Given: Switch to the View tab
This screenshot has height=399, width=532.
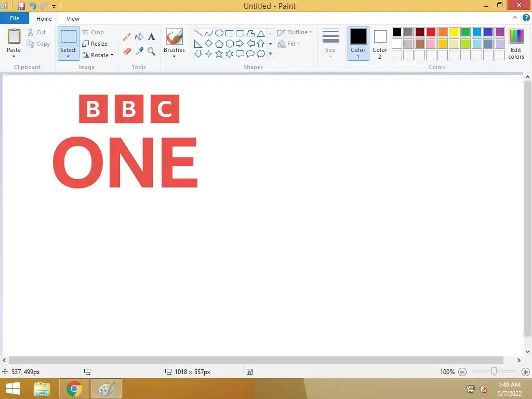Looking at the screenshot, I should point(73,19).
